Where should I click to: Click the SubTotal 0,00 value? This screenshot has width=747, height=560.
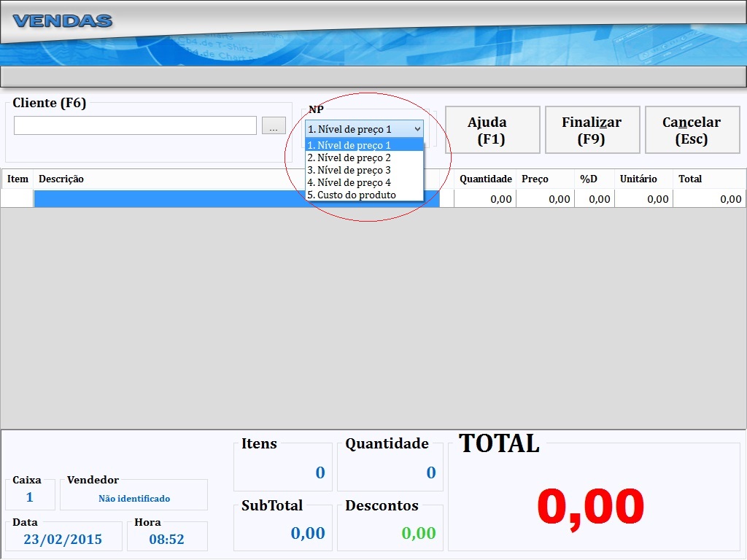(x=308, y=533)
